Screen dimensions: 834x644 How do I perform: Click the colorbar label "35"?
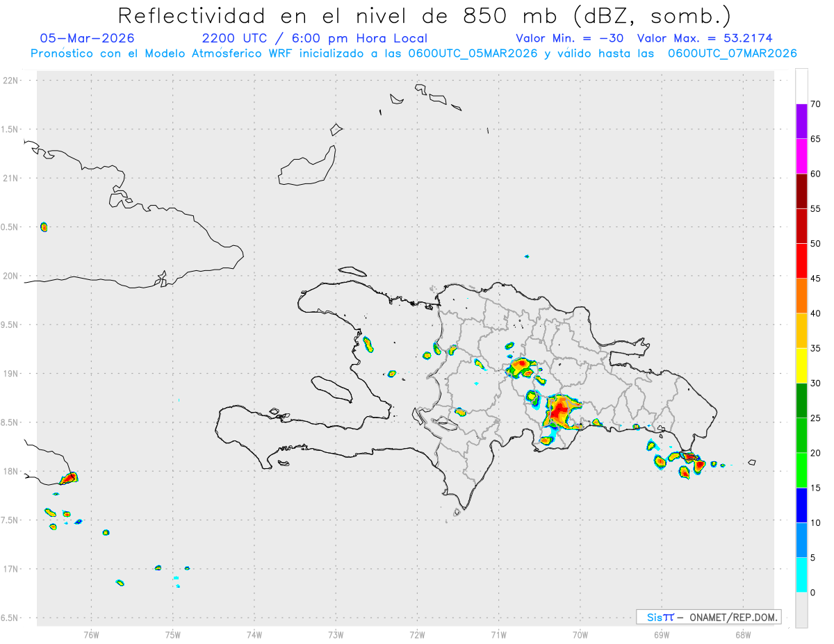tap(815, 348)
